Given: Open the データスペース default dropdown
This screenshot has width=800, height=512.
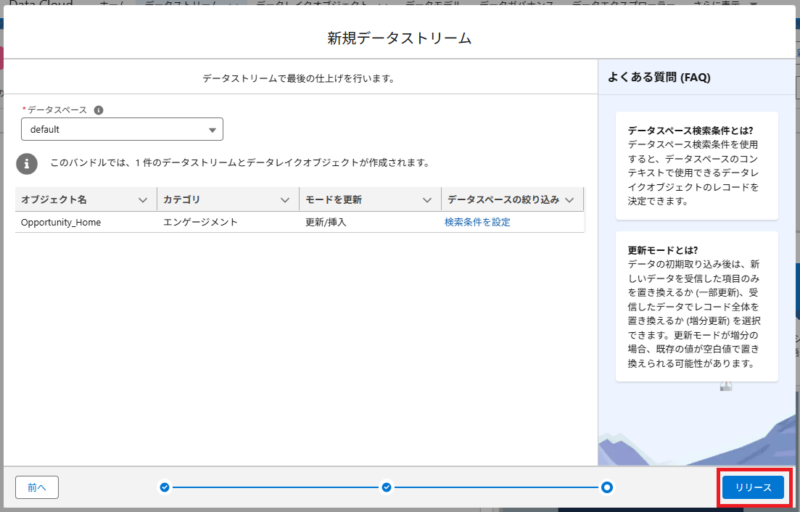Looking at the screenshot, I should 122,130.
